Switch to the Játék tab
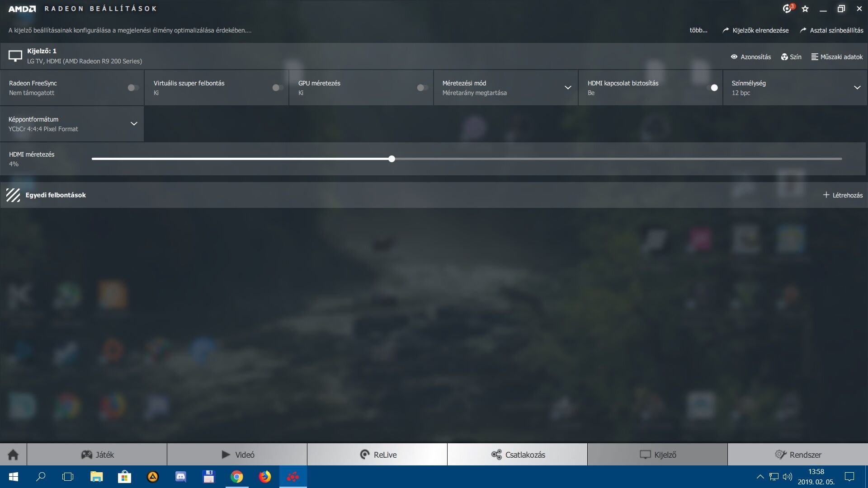 pyautogui.click(x=97, y=455)
